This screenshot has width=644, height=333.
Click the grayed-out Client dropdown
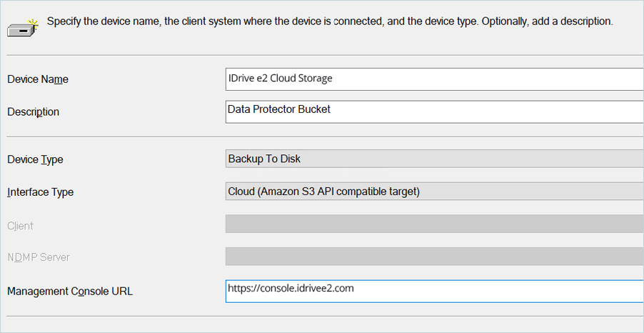[434, 224]
